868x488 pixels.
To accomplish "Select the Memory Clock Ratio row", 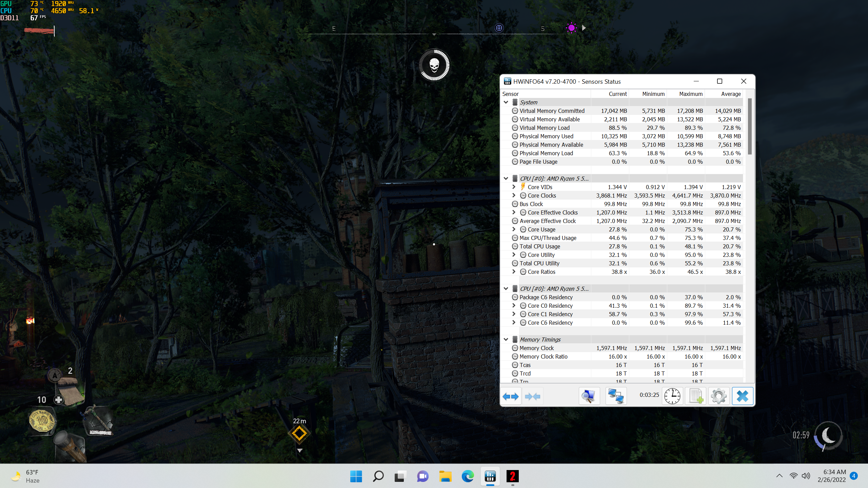I will (622, 357).
